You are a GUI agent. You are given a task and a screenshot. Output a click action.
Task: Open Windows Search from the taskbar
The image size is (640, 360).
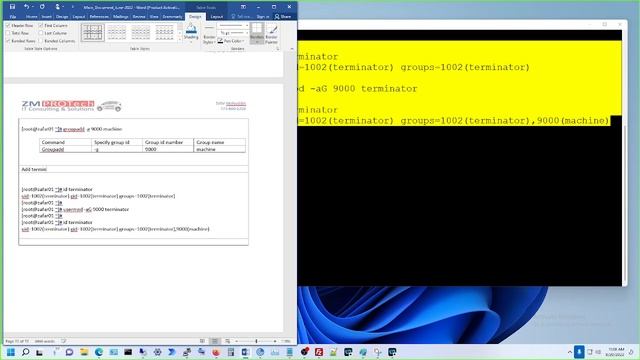[x=25, y=352]
